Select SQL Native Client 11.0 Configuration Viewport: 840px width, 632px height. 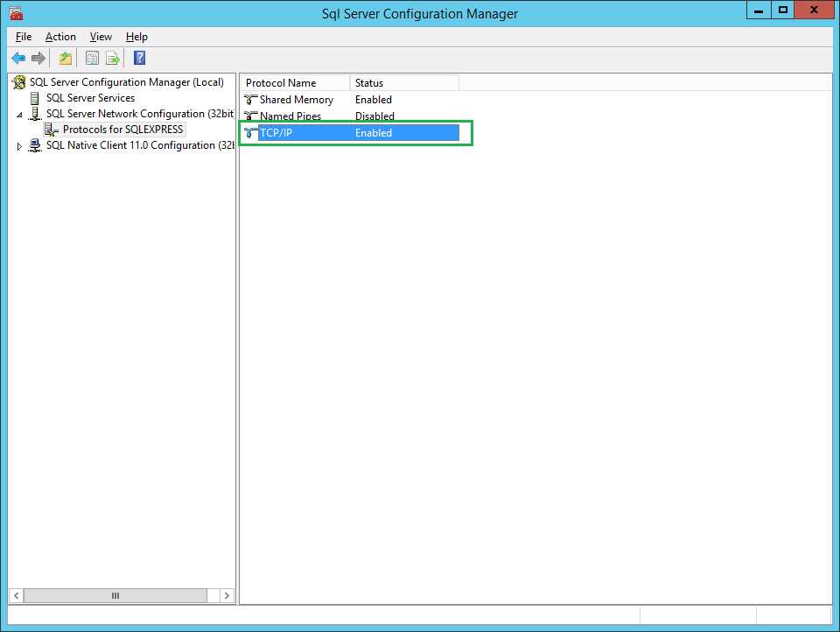coord(140,145)
